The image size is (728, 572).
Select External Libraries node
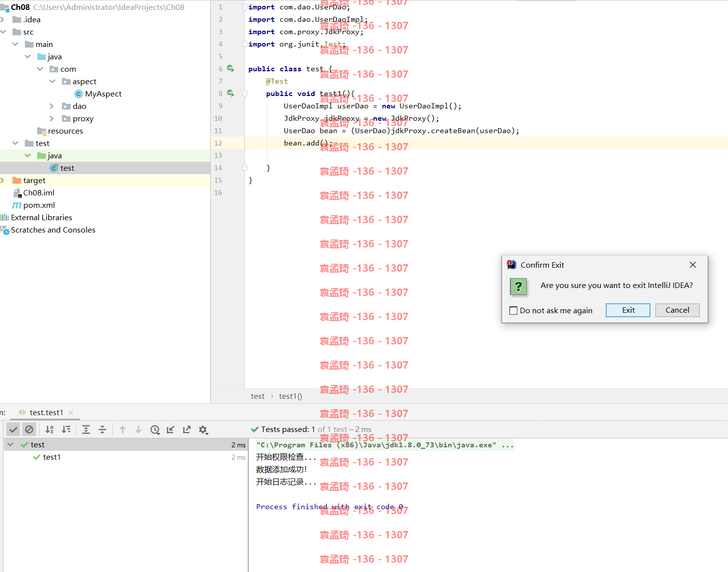[42, 217]
